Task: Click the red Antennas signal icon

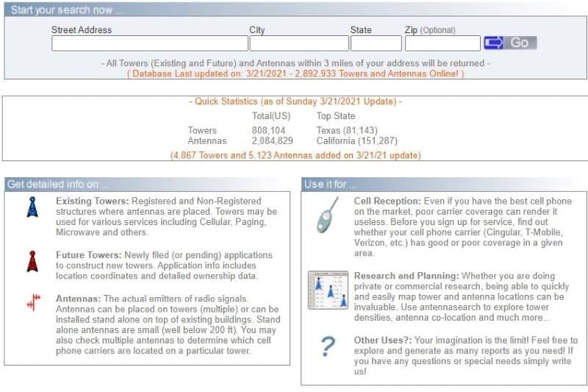Action: (x=33, y=303)
